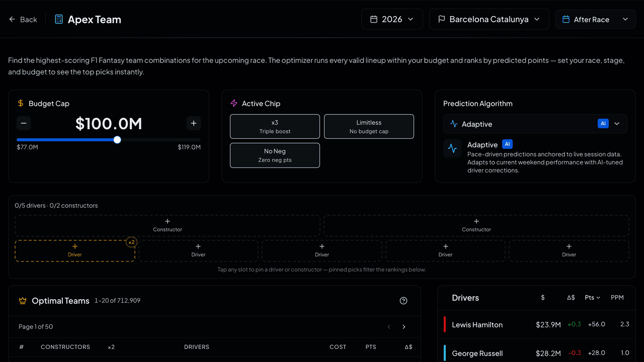Click the PTS column in teams table
This screenshot has height=362, width=644.
point(371,347)
